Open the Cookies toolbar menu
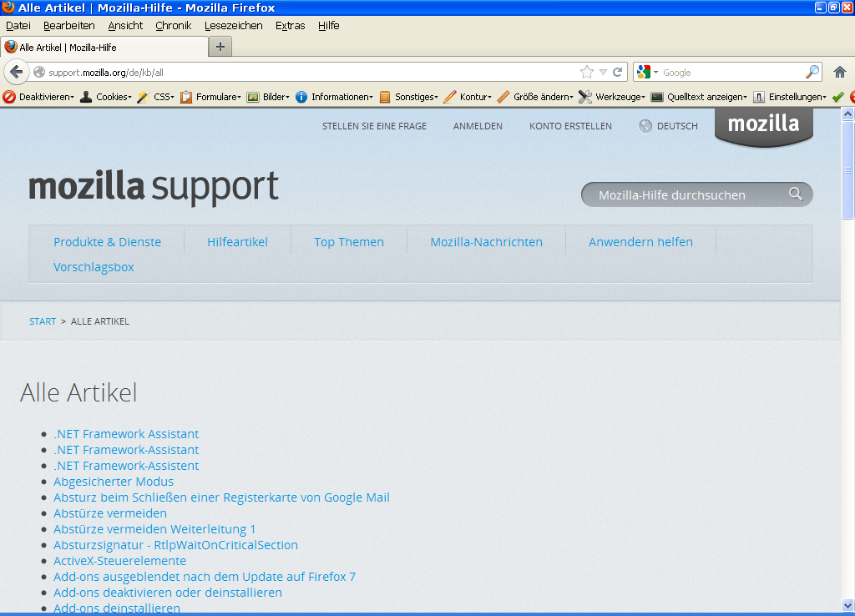 click(106, 97)
